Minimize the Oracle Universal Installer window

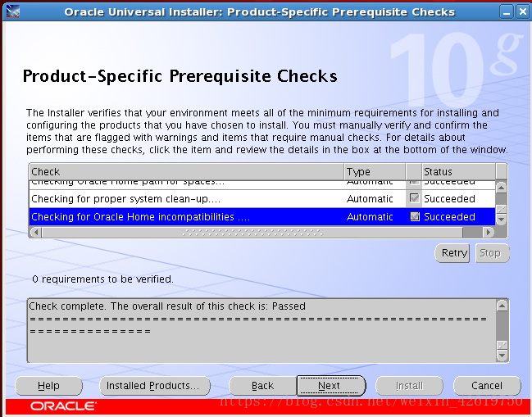507,12
